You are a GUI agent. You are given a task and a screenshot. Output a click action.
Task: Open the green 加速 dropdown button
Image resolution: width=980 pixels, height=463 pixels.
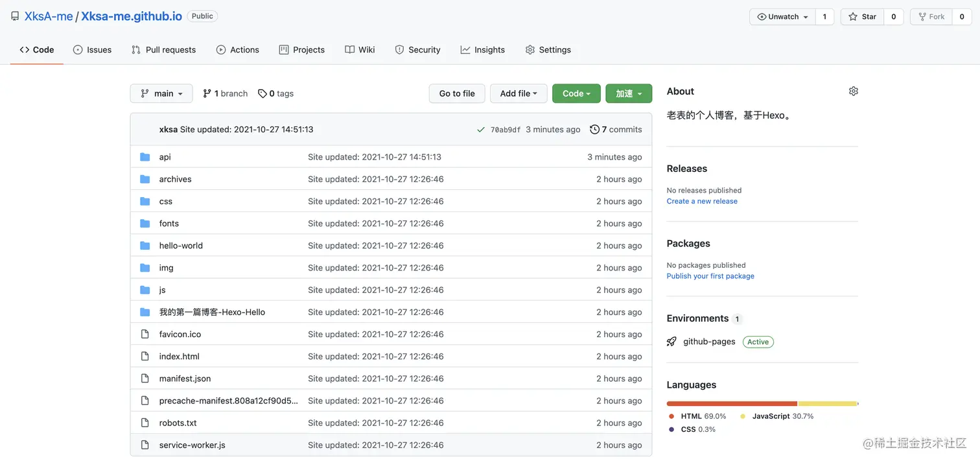629,93
